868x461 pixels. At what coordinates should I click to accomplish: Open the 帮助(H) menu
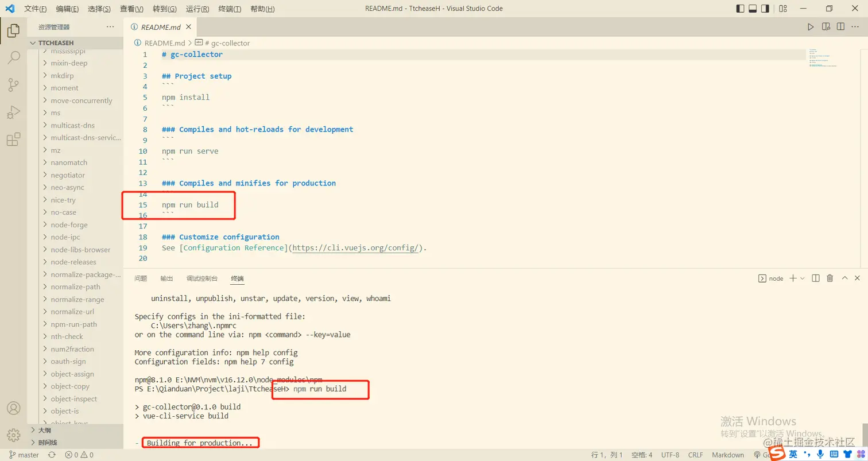(x=263, y=9)
